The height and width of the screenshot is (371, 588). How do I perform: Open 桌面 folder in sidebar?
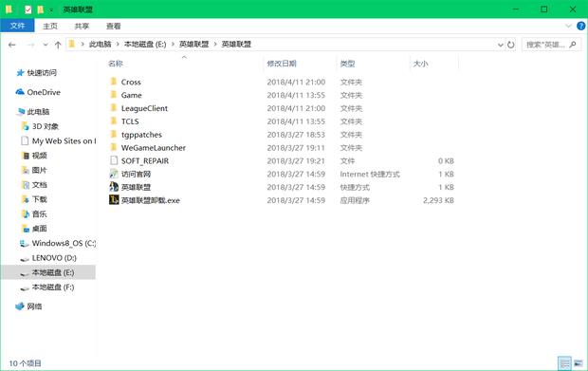click(x=34, y=229)
